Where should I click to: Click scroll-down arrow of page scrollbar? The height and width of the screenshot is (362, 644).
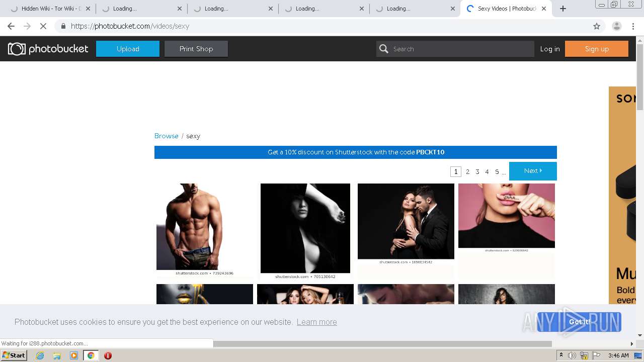[x=640, y=335]
